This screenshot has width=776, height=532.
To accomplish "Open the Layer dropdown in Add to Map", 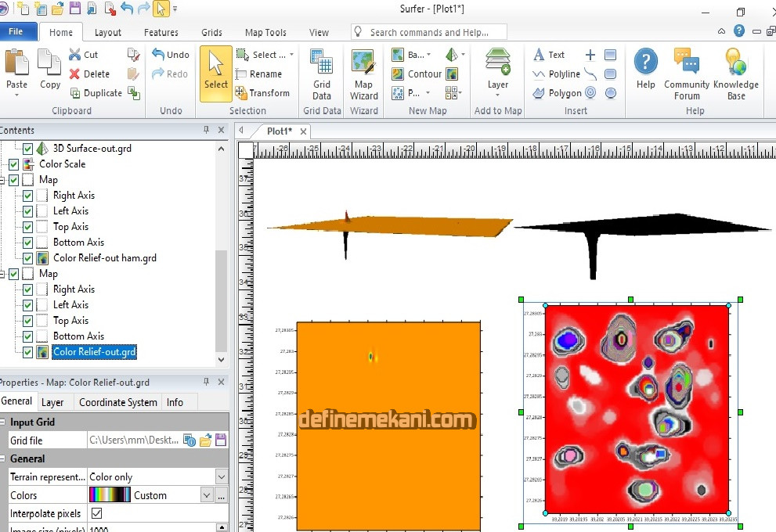I will point(498,95).
